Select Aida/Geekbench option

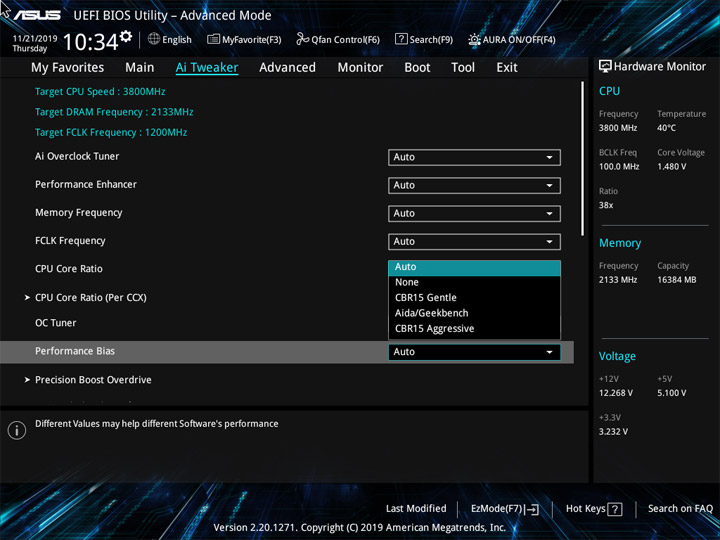coord(474,313)
